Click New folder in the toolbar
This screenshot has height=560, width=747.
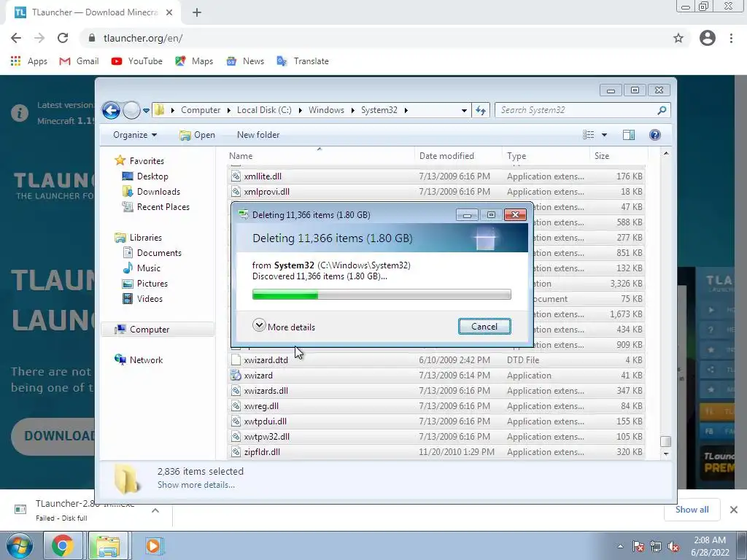coord(258,135)
